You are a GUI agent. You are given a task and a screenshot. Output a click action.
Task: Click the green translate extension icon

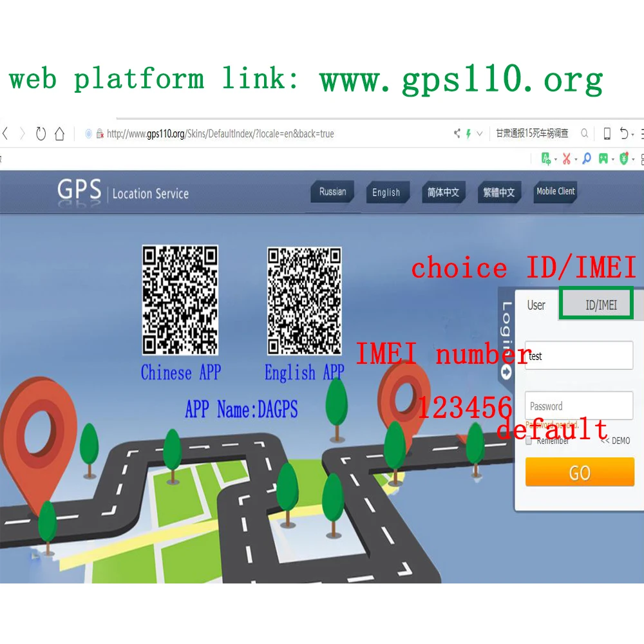(546, 158)
